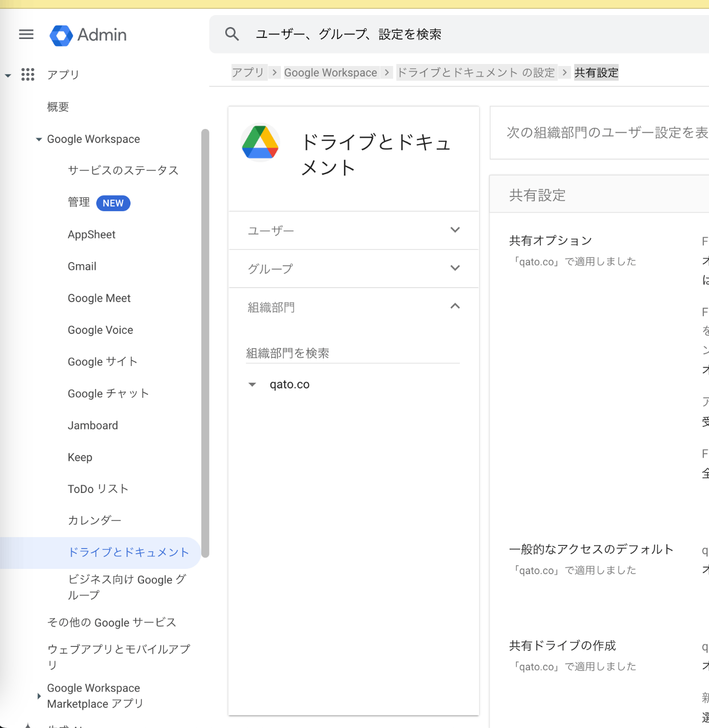The width and height of the screenshot is (709, 728).
Task: Click the 次の組織部門のユーザー設定 banner
Action: [x=599, y=133]
